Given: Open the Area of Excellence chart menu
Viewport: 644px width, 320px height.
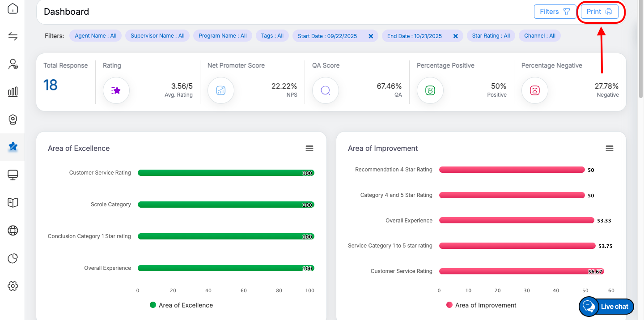Looking at the screenshot, I should (x=309, y=149).
